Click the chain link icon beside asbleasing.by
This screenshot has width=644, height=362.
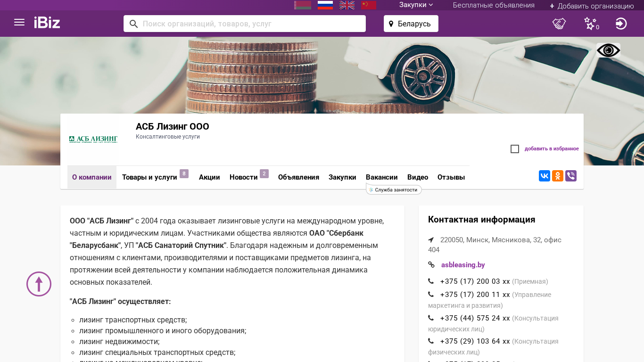(431, 265)
